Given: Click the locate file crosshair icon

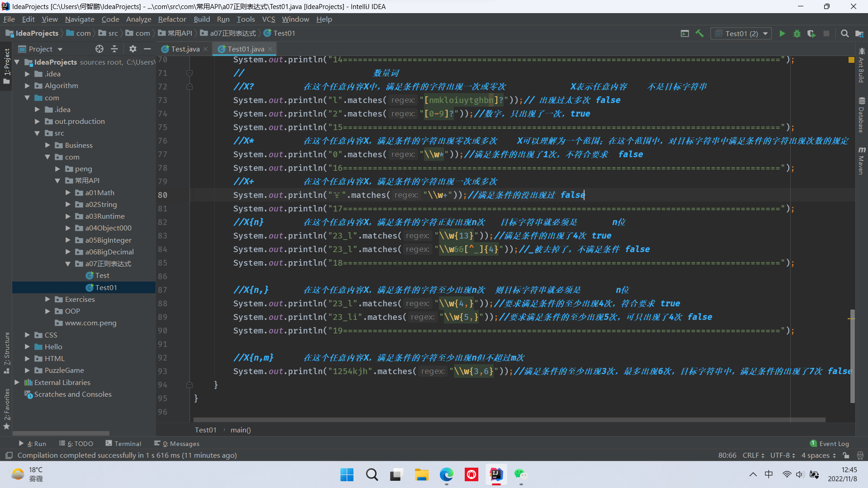Looking at the screenshot, I should 99,49.
